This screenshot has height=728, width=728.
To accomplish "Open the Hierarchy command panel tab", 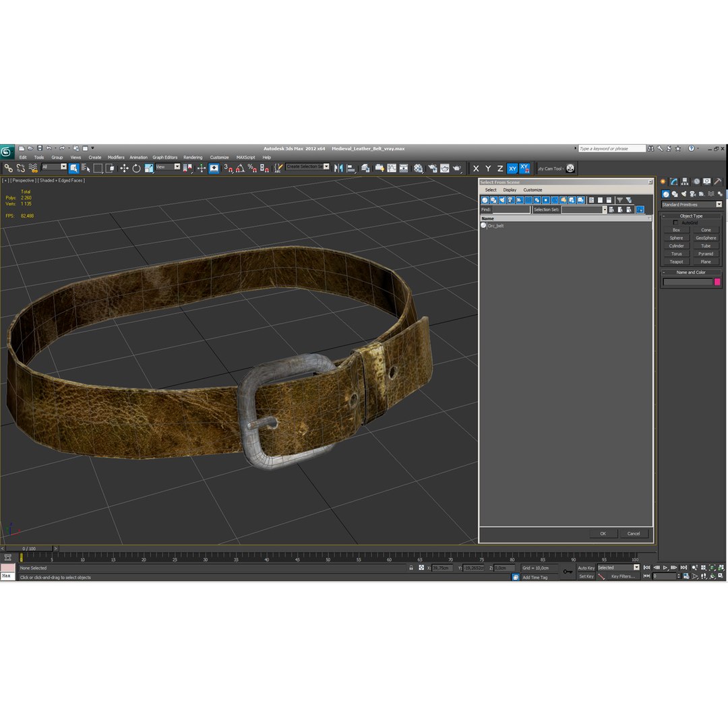I will coord(685,181).
